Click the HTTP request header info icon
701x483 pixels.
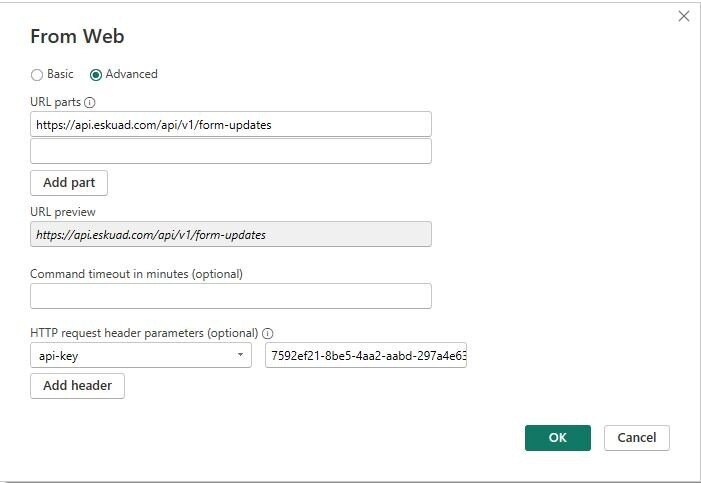point(268,333)
